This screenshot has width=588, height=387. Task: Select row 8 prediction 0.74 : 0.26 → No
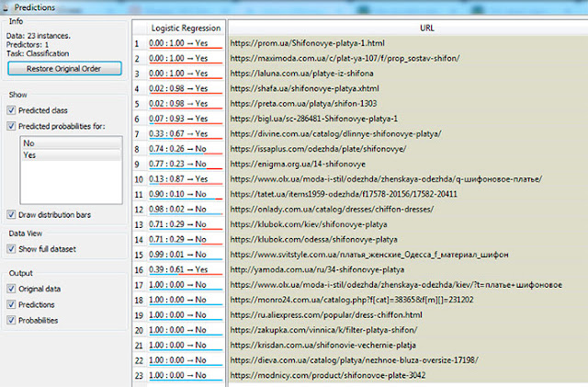(x=186, y=149)
